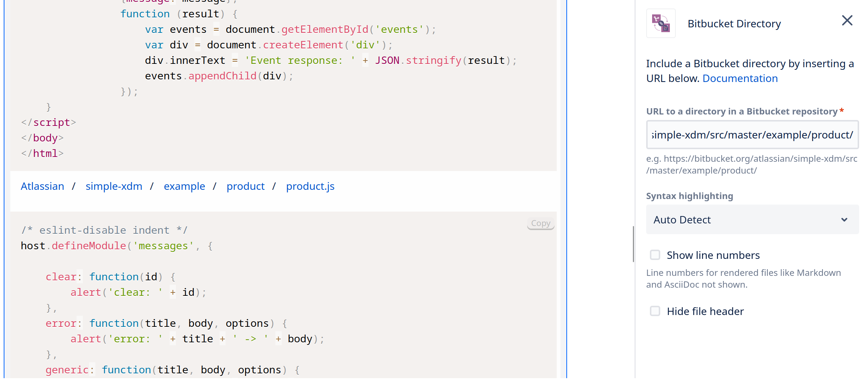Click the 'URL to a directory' field label

[x=742, y=112]
